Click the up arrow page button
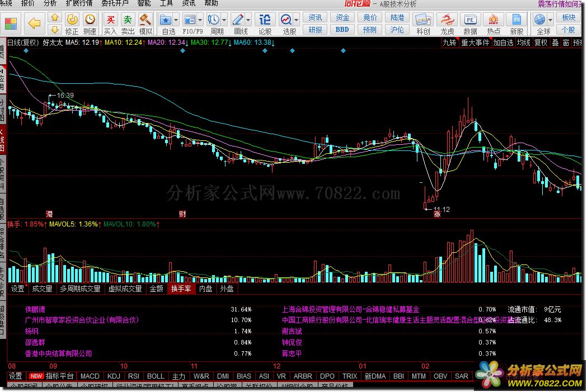The width and height of the screenshot is (587, 392). click(x=55, y=17)
